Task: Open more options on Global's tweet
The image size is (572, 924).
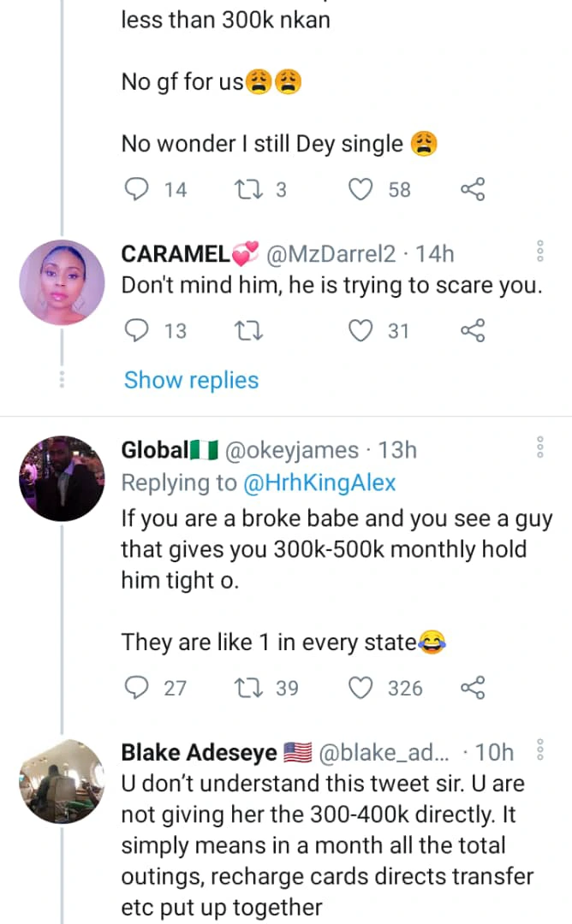Action: pyautogui.click(x=540, y=447)
